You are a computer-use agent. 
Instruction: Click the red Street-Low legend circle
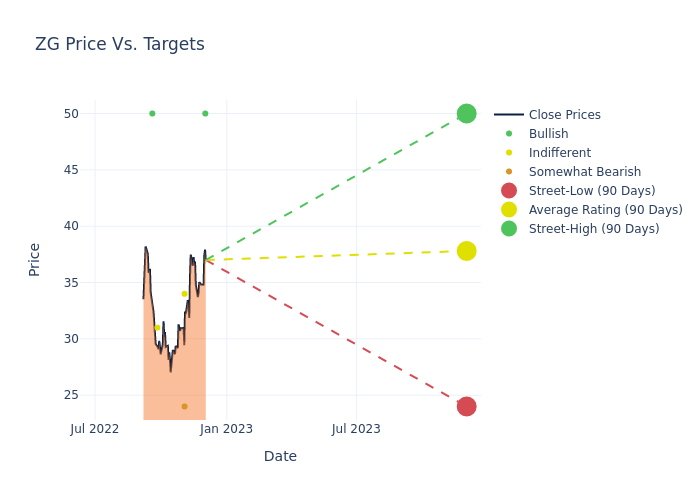[x=509, y=191]
